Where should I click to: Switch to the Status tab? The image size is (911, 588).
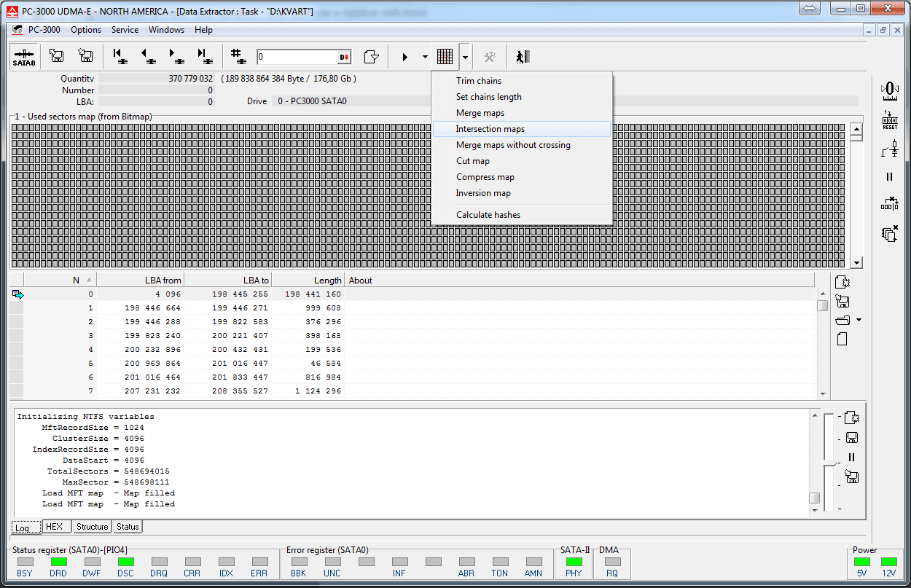pyautogui.click(x=128, y=526)
